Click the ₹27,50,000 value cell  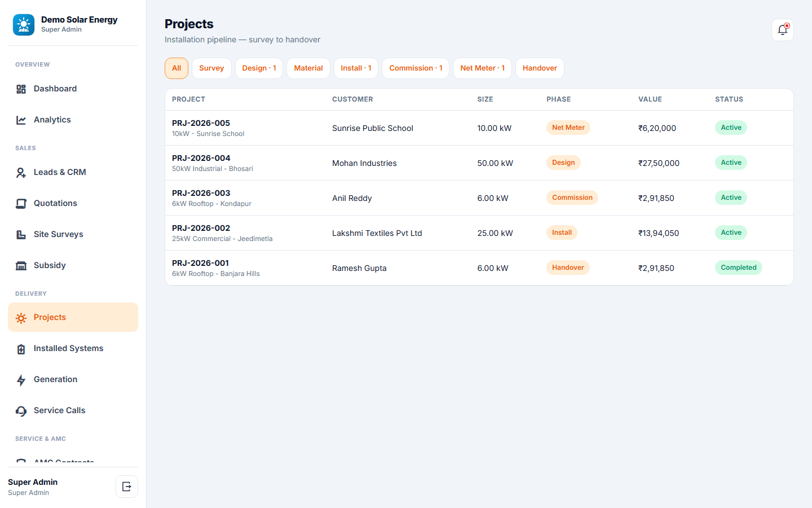pos(659,163)
